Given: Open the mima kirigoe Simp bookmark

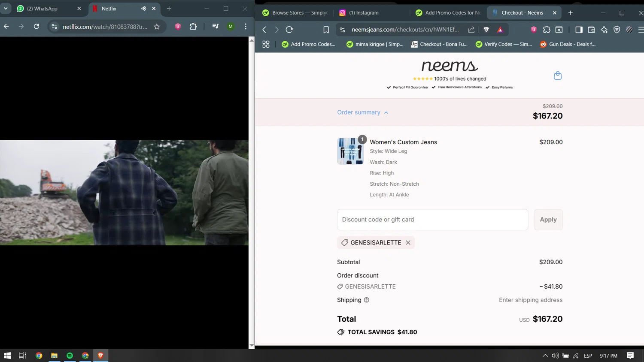Looking at the screenshot, I should [375, 44].
